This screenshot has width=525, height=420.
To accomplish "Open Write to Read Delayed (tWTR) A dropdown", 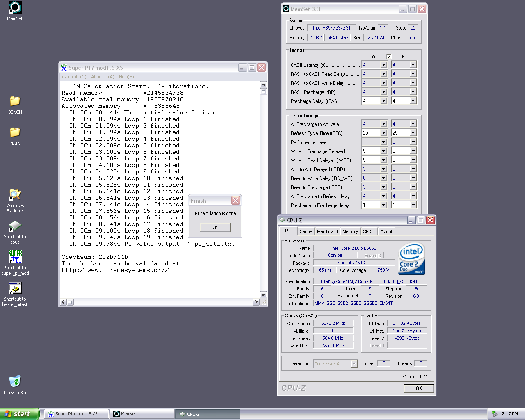I will point(383,160).
